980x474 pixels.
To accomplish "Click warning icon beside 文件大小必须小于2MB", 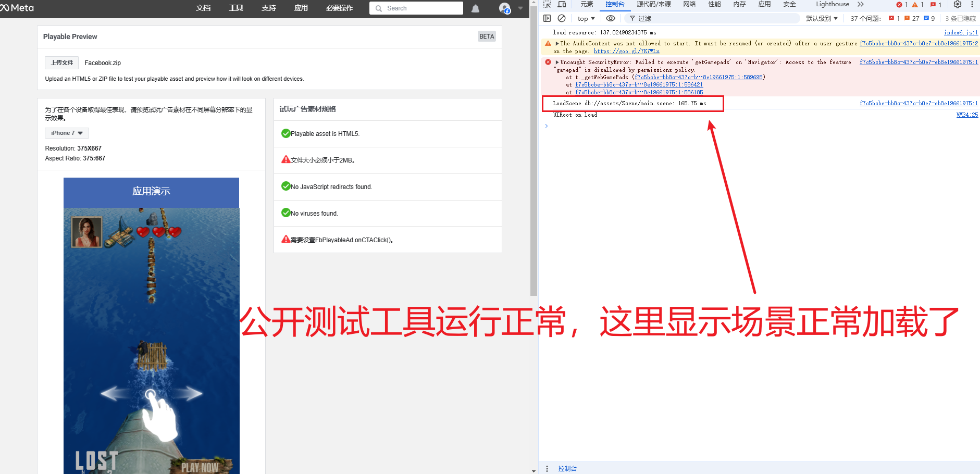I will [286, 159].
